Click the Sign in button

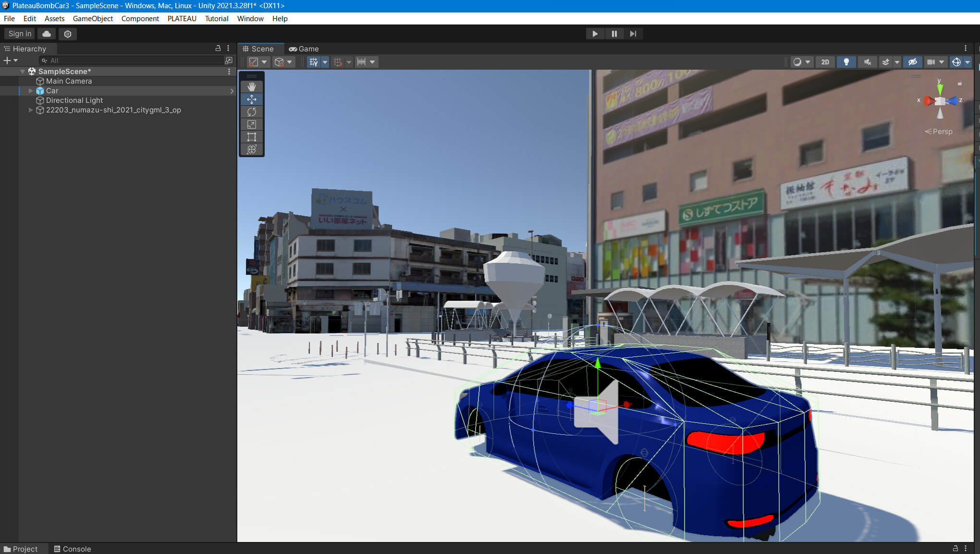coord(20,34)
